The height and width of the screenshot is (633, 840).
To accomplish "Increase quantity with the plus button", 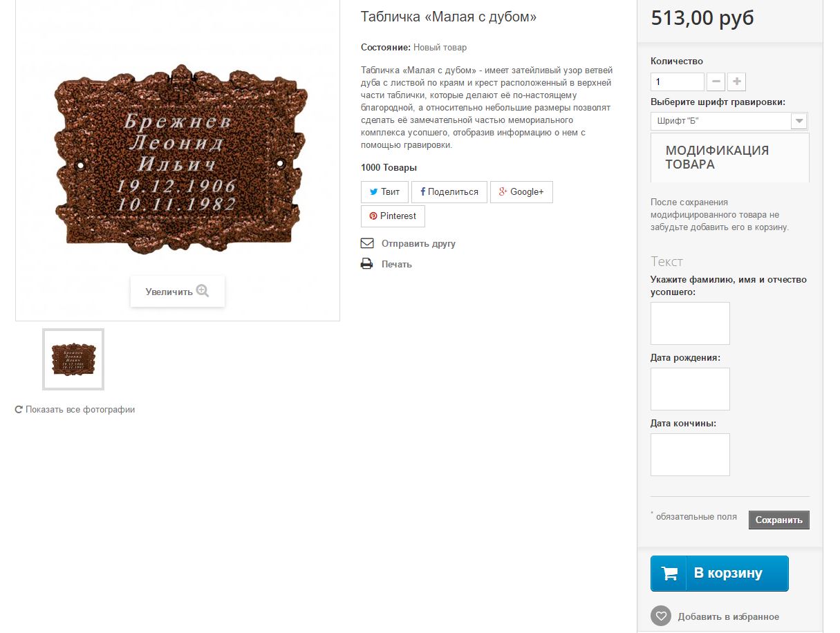I will coord(737,82).
